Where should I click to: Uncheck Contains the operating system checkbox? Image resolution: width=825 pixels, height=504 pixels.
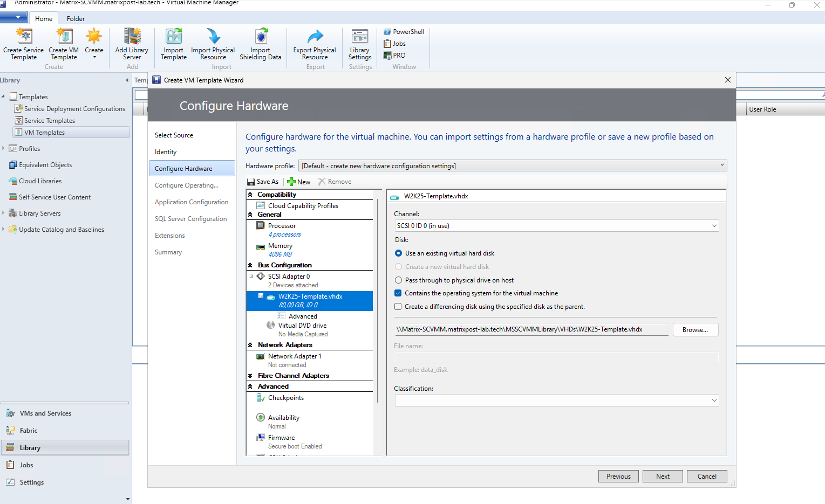(398, 293)
